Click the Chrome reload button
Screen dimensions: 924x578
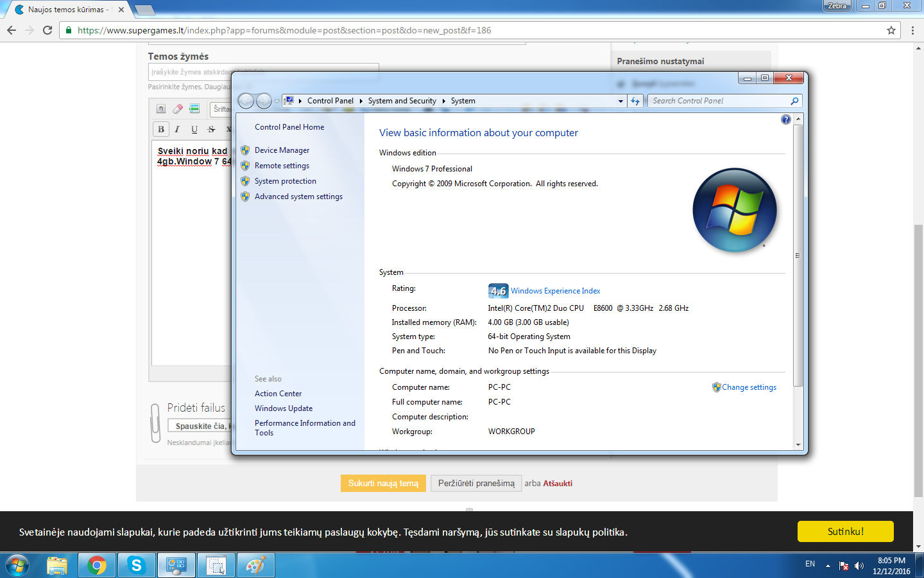(x=47, y=30)
